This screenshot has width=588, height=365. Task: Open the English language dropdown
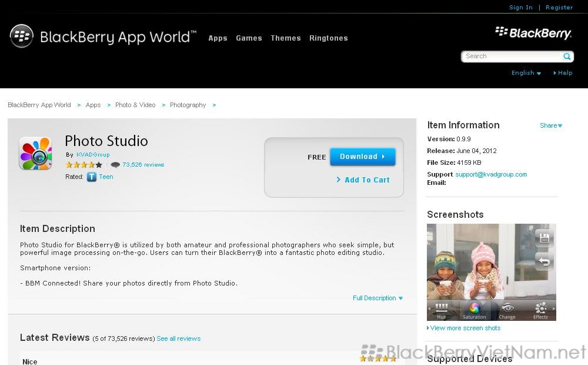[526, 73]
